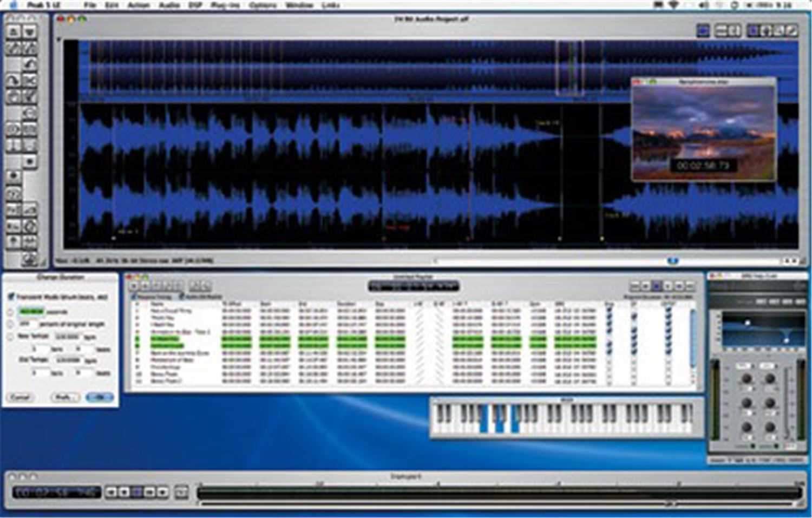Collapse the disclosure triangle at the audio window top left

tap(58, 40)
